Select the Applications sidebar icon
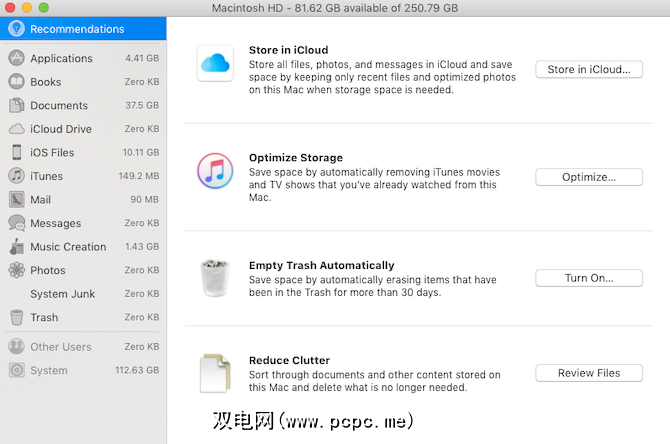This screenshot has height=444, width=670. click(16, 58)
